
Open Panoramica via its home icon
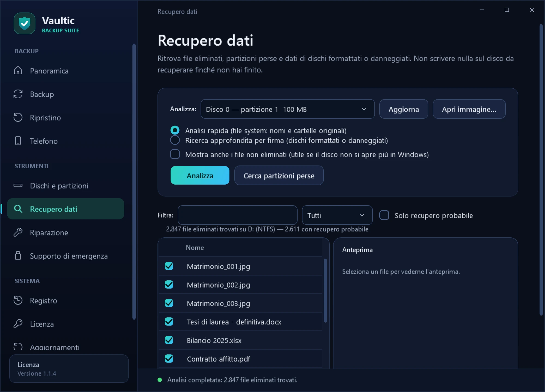(x=18, y=71)
